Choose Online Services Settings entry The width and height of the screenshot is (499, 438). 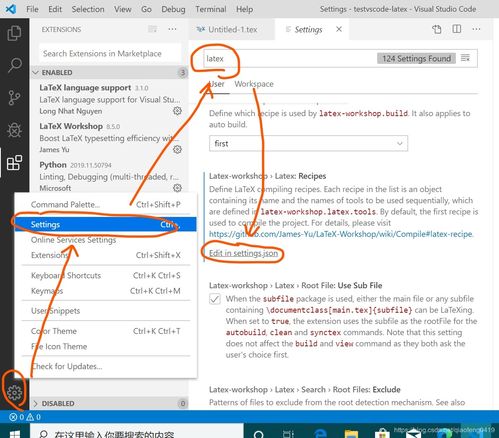106,240
